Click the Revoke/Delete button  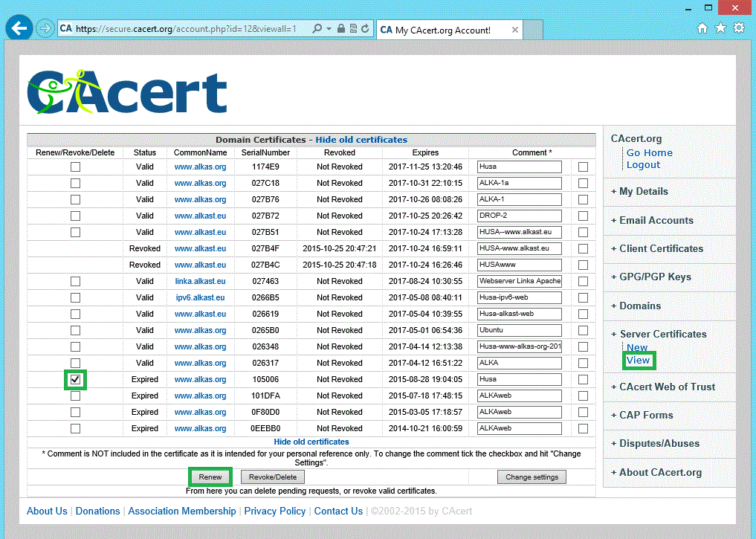coord(273,477)
